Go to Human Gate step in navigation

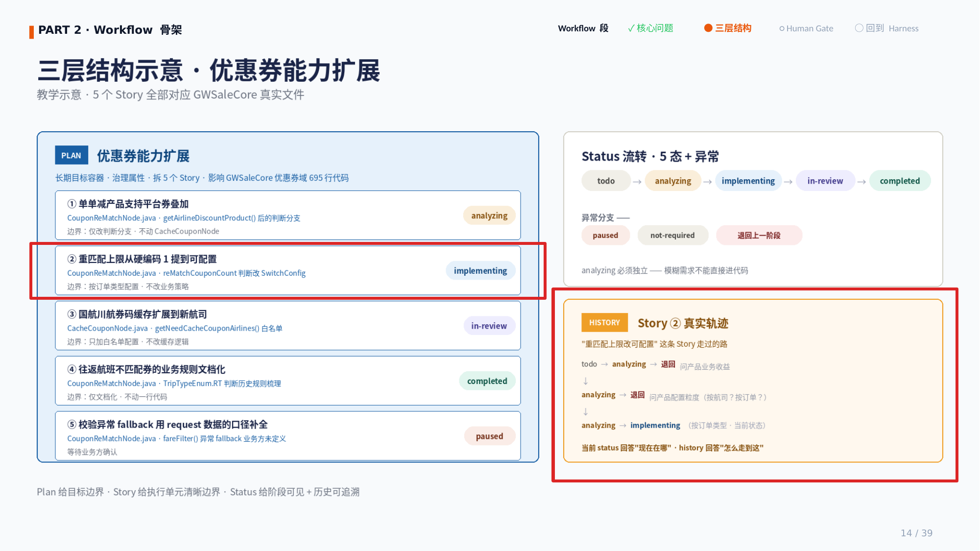pos(806,28)
